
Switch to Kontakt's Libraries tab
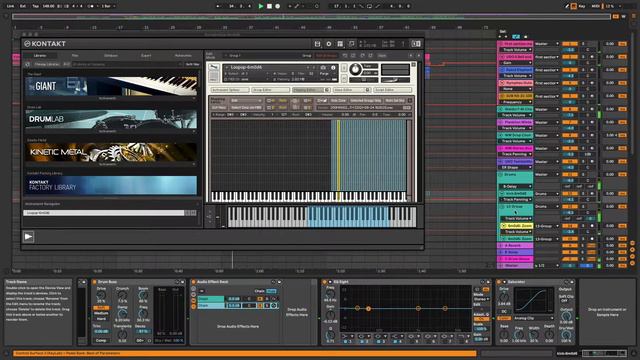[x=40, y=56]
